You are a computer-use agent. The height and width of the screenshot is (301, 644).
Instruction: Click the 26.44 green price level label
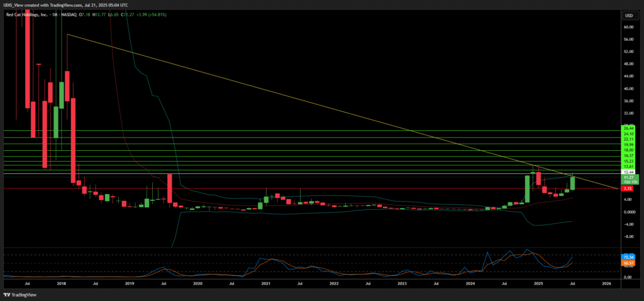click(x=627, y=128)
